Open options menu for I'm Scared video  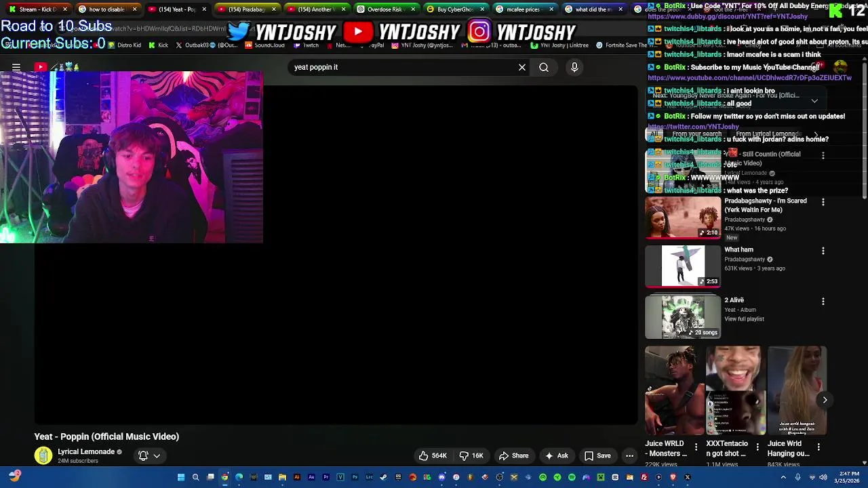[823, 202]
